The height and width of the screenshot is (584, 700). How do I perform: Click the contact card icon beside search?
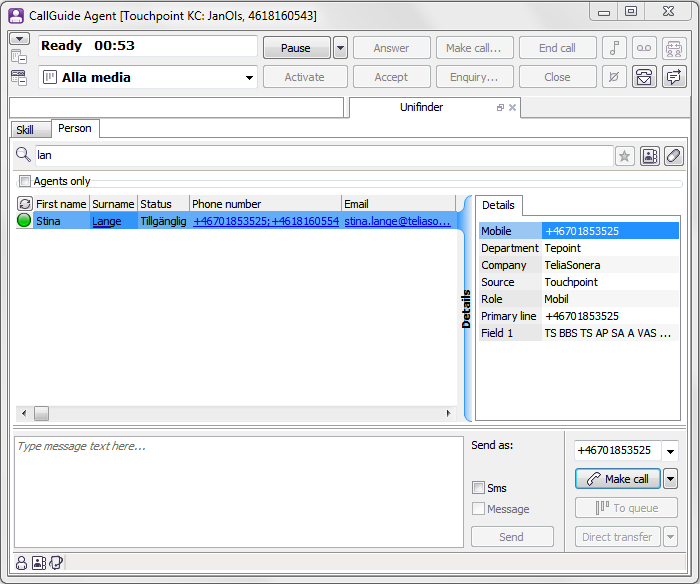click(650, 156)
